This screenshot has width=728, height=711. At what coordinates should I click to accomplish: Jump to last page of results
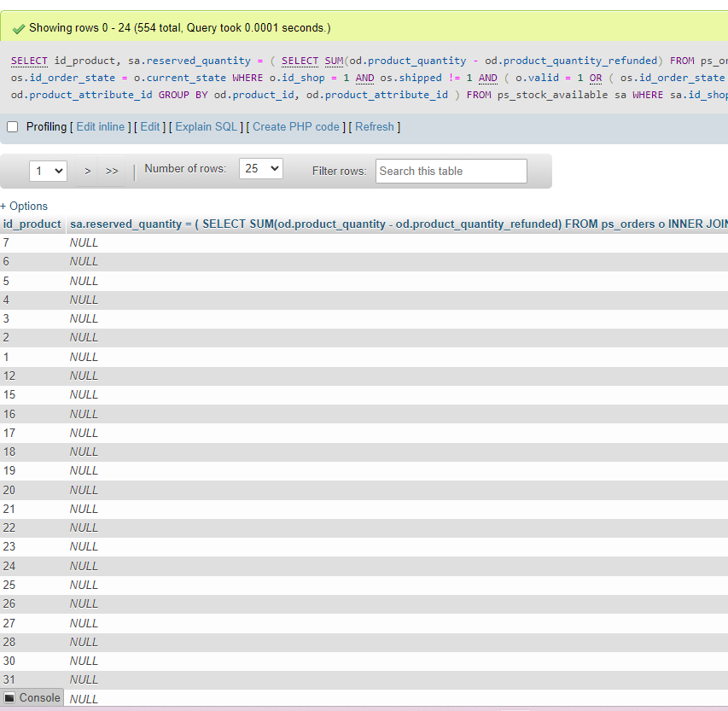[x=112, y=171]
